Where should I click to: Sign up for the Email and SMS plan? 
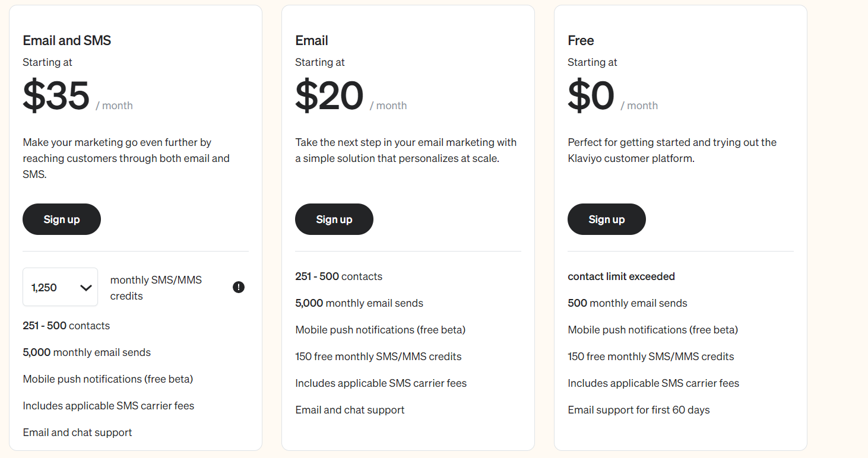tap(62, 220)
